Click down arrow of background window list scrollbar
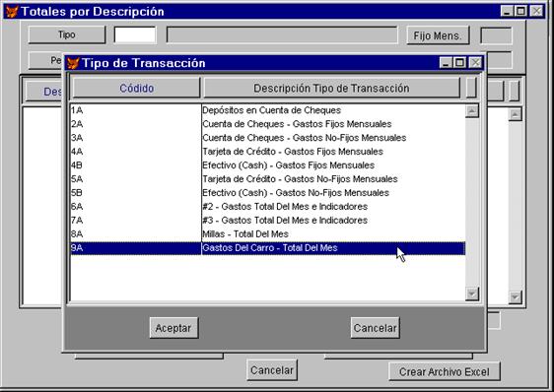Screen dimensions: 554x392 516,297
